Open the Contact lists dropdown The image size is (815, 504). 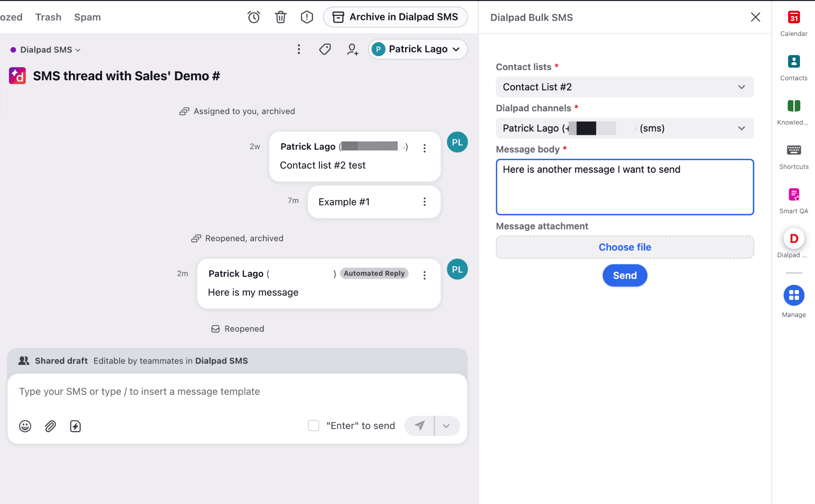[625, 87]
